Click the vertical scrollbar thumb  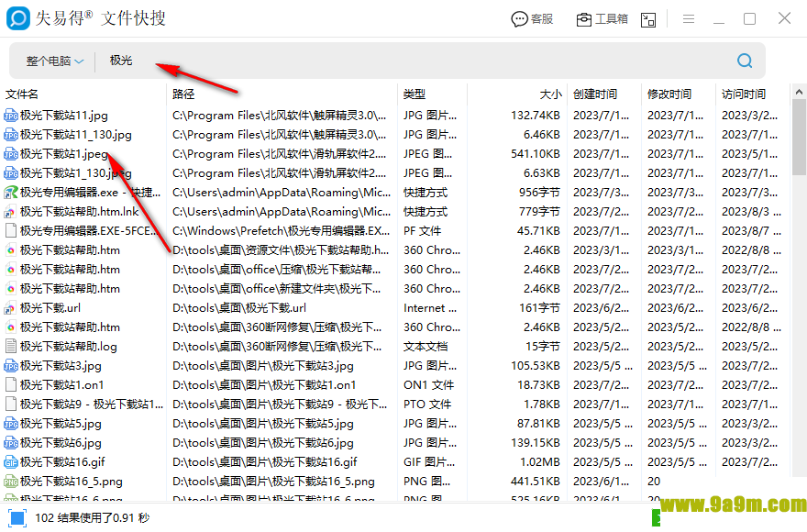tap(799, 137)
